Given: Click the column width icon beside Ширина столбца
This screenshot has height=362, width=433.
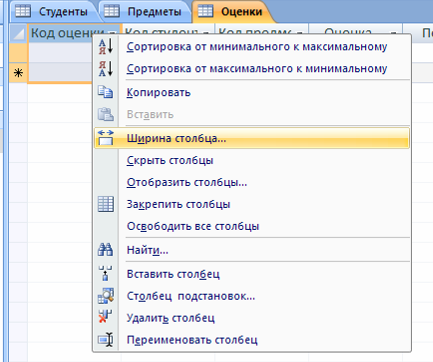Looking at the screenshot, I should coord(106,138).
